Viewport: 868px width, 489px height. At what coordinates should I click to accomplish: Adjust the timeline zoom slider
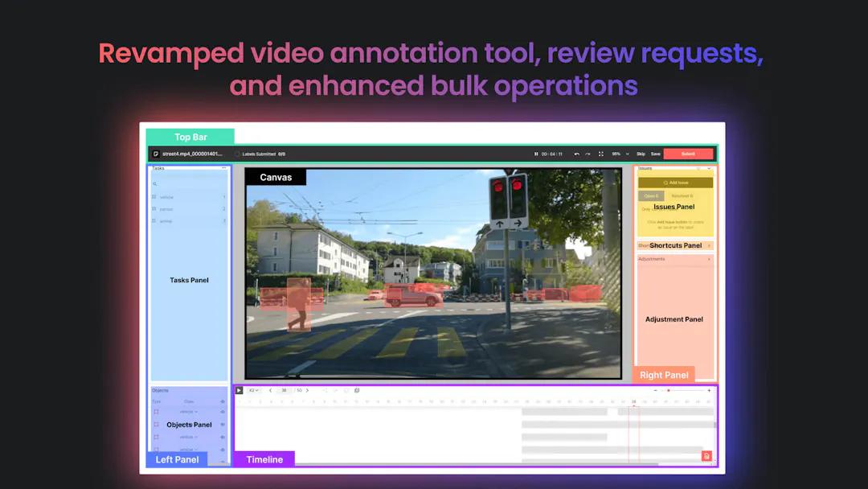[669, 390]
